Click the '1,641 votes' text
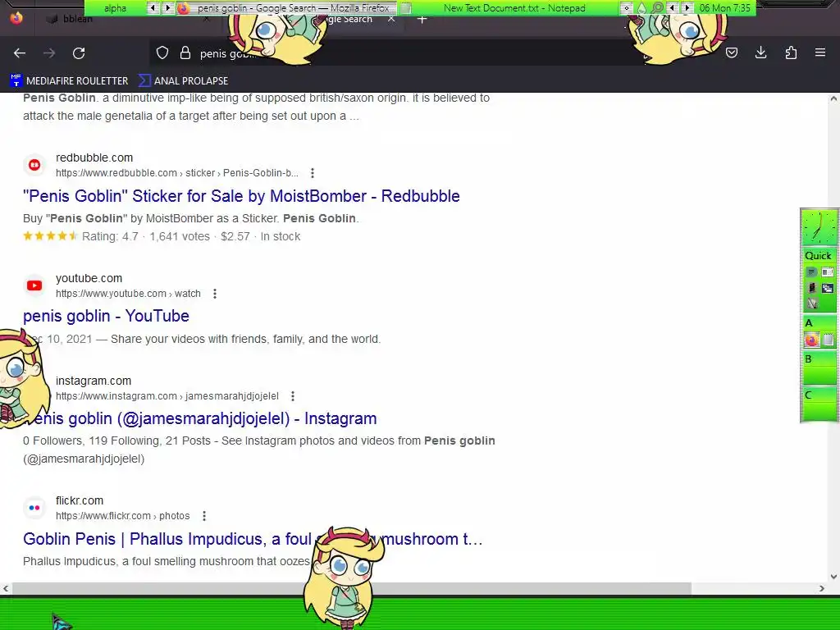The image size is (840, 630). [x=180, y=236]
